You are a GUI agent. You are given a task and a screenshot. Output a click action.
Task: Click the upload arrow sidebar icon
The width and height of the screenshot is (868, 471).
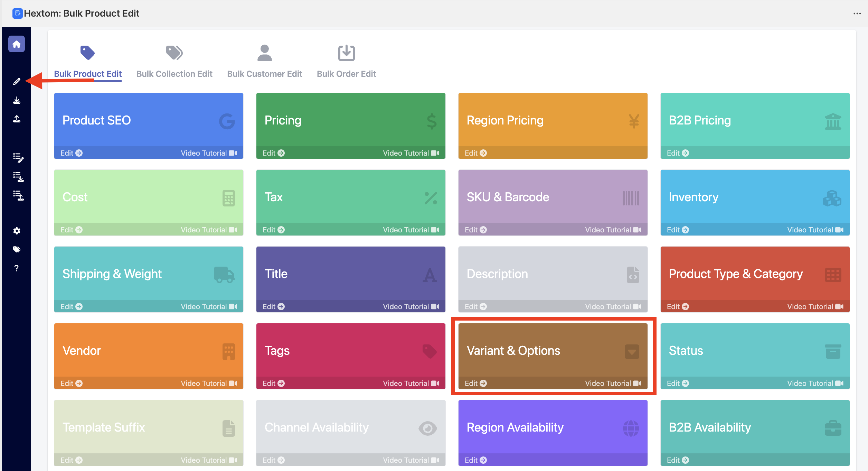17,119
